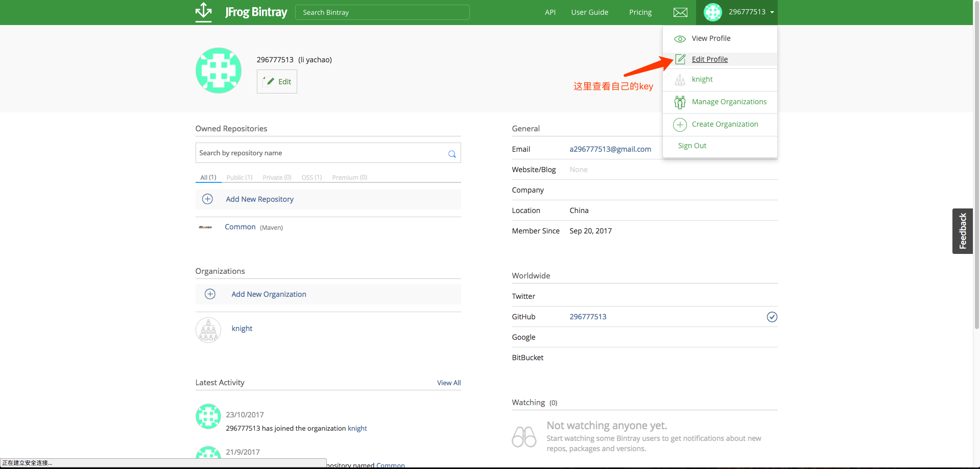Sign Out from the account menu
This screenshot has height=469, width=980.
pos(692,146)
